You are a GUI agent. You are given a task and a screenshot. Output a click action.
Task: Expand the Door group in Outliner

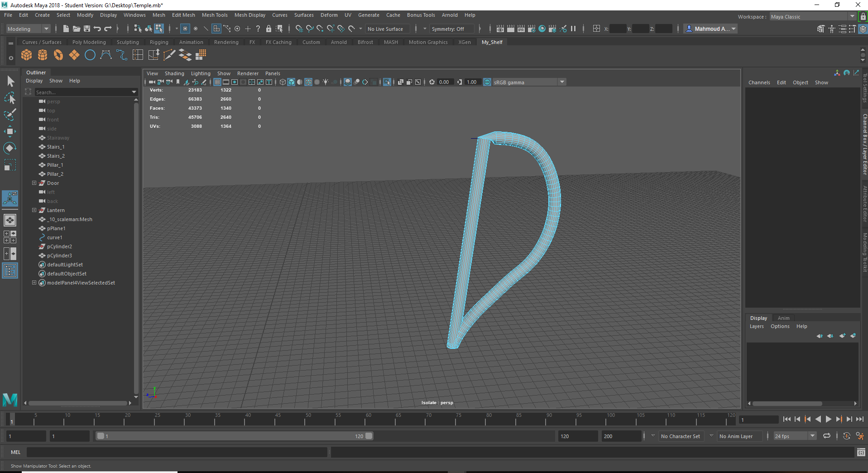coord(34,183)
